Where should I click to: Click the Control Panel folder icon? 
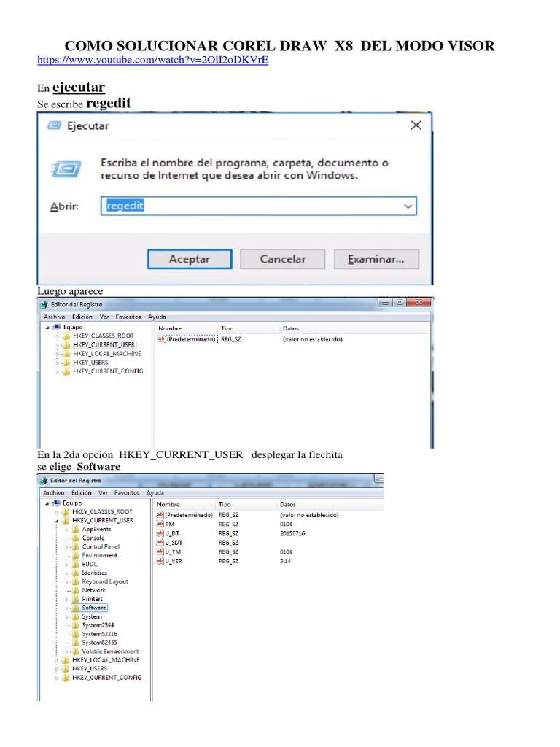click(x=75, y=546)
